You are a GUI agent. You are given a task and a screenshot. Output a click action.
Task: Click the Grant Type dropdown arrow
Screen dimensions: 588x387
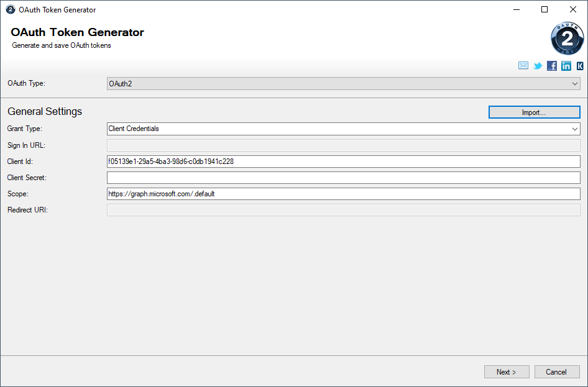[576, 129]
